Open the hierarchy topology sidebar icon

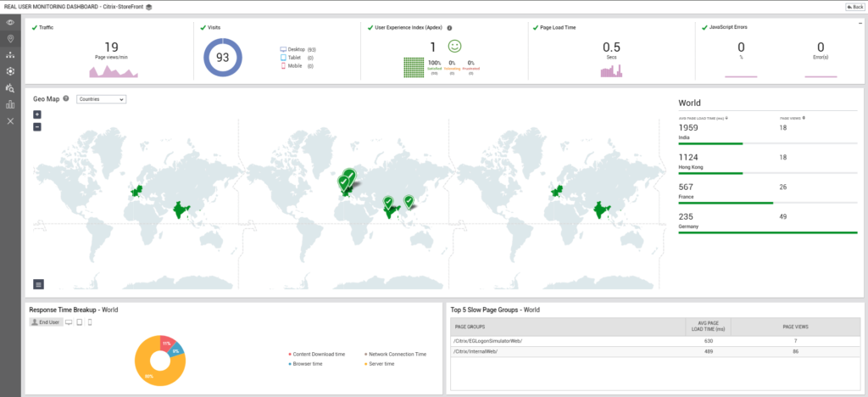point(10,55)
